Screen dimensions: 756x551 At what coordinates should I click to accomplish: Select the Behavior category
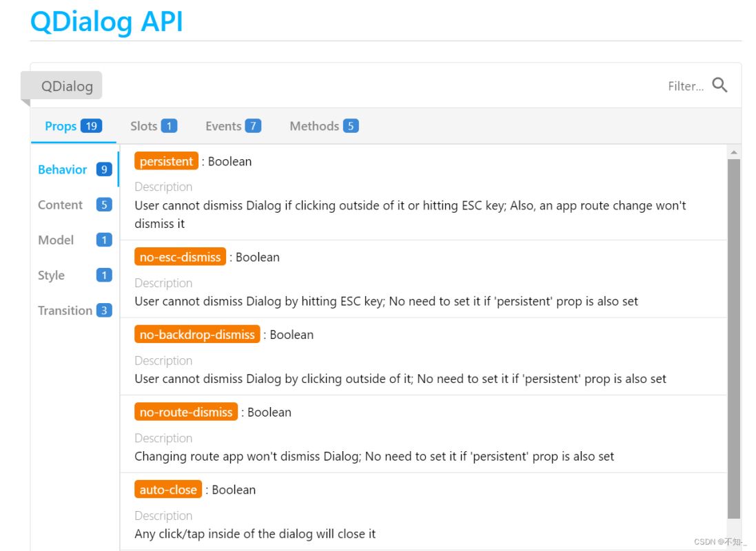(x=74, y=169)
